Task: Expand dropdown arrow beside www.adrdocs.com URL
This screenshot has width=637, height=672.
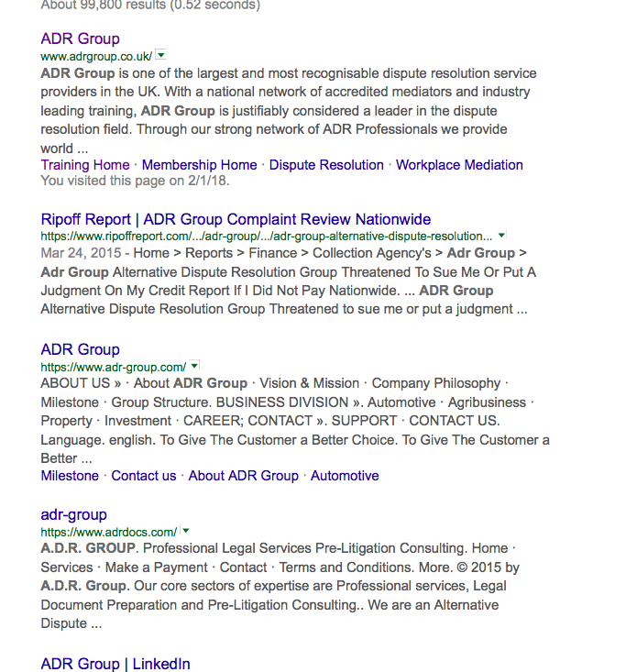Action: [186, 531]
